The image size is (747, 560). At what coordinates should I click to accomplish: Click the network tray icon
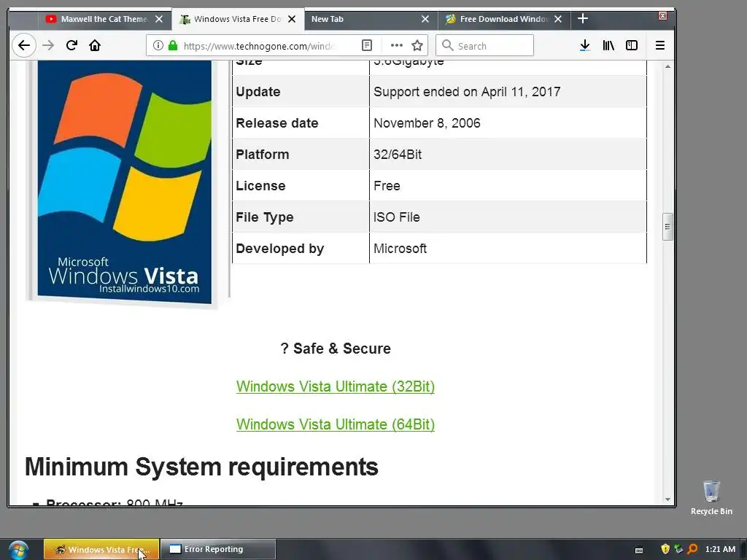[x=679, y=549]
